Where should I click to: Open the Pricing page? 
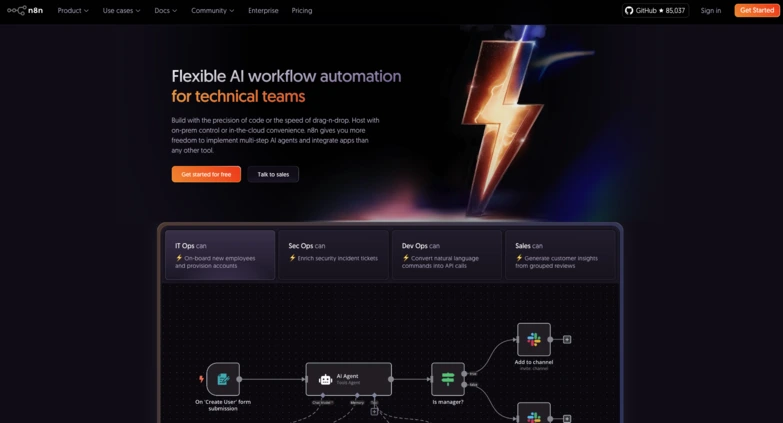click(302, 10)
